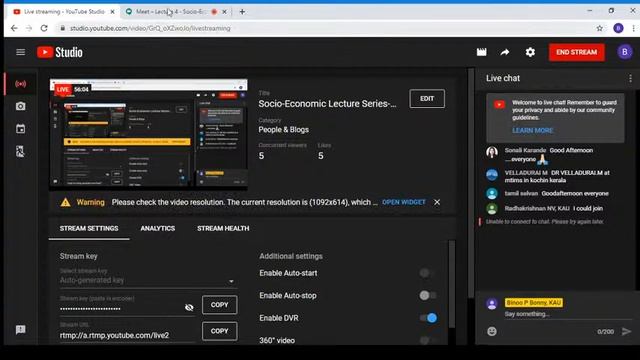Switch to the Stream Settings tab
The height and width of the screenshot is (360, 640).
click(x=89, y=229)
